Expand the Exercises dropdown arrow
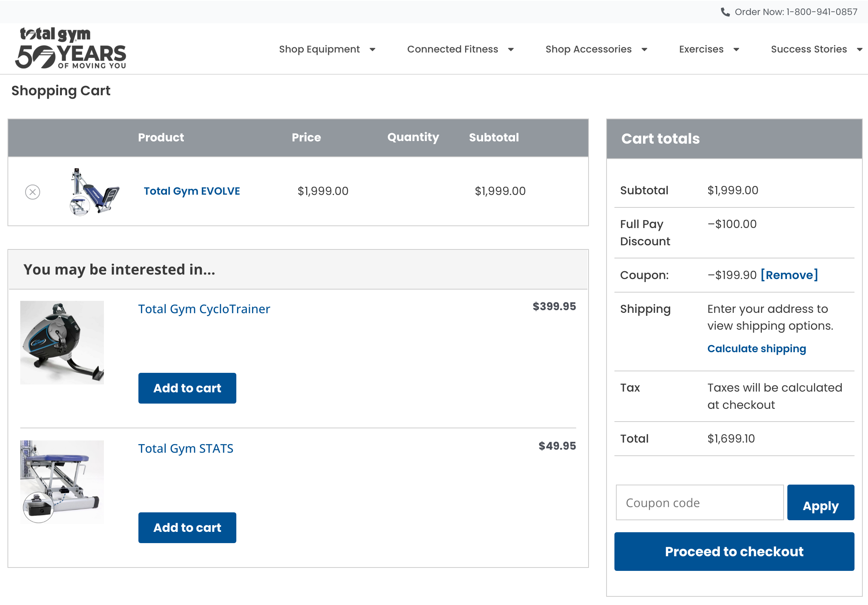 pyautogui.click(x=736, y=50)
